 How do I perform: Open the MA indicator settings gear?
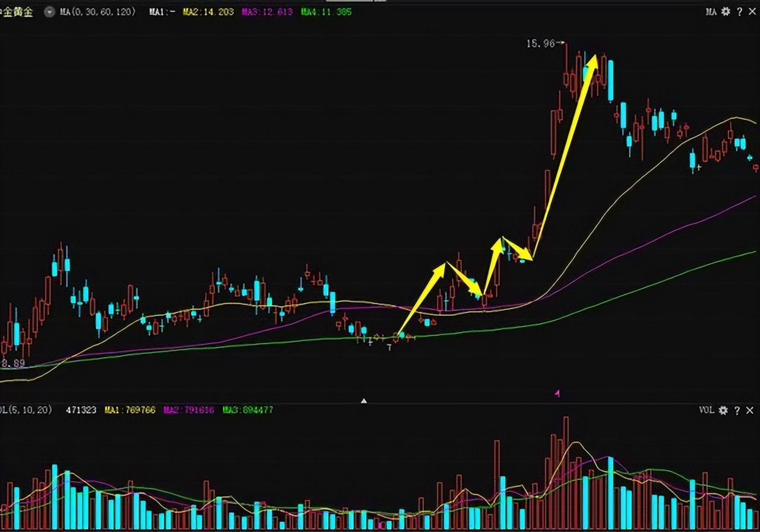[x=725, y=11]
